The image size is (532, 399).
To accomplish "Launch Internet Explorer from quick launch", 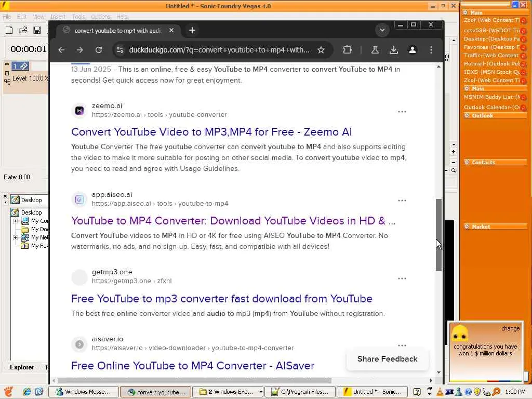I will point(27,392).
